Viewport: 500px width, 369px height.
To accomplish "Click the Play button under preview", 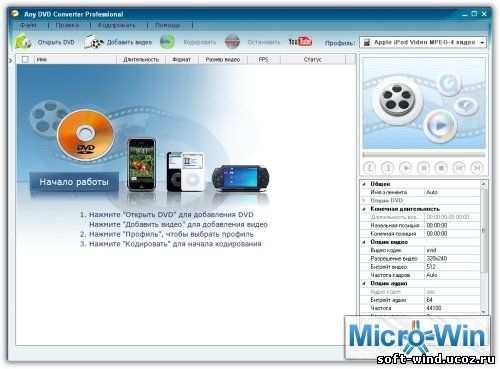I will click(406, 168).
